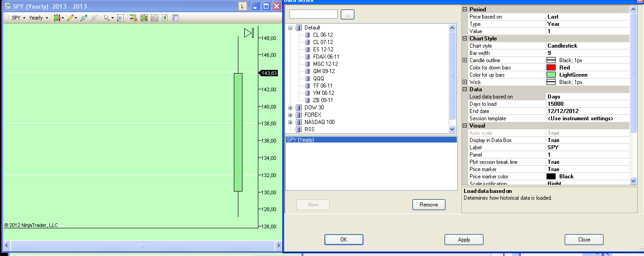Click the database icon beside NASDAQ 100
644x256 pixels.
pyautogui.click(x=299, y=122)
